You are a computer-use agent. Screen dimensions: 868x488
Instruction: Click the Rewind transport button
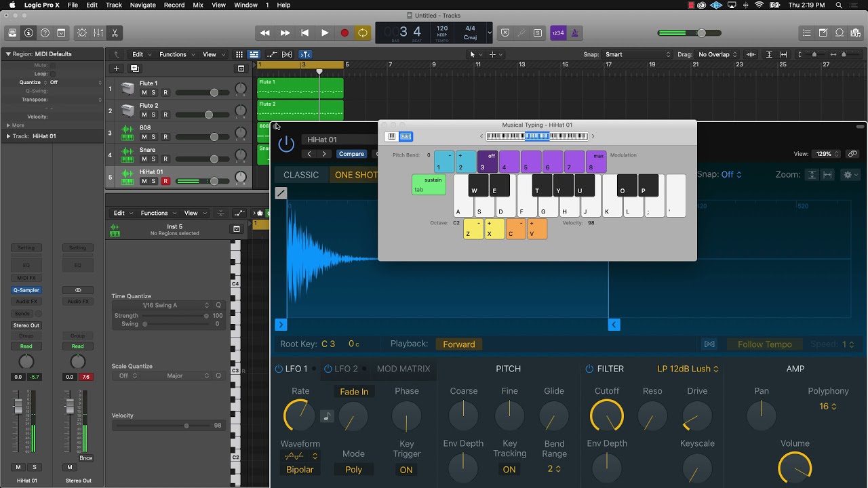click(265, 33)
